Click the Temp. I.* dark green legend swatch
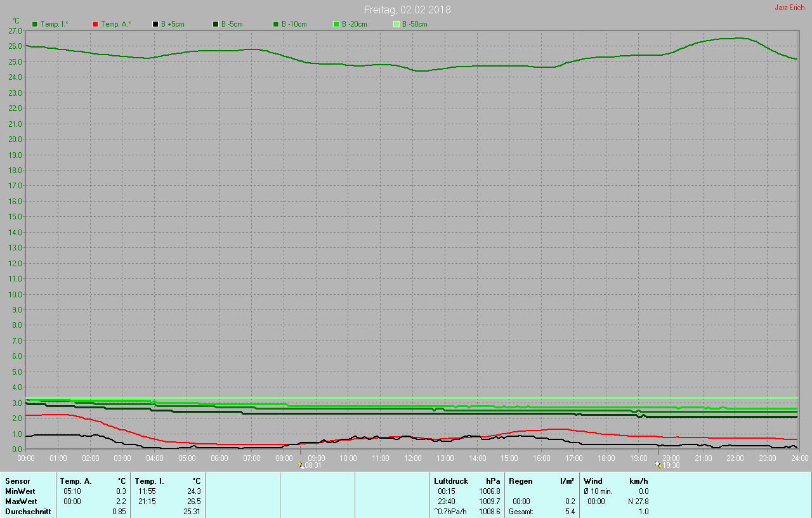 tap(35, 24)
